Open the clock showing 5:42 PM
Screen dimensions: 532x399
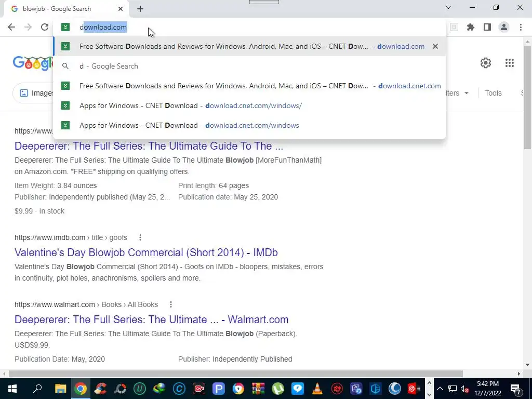click(x=487, y=389)
